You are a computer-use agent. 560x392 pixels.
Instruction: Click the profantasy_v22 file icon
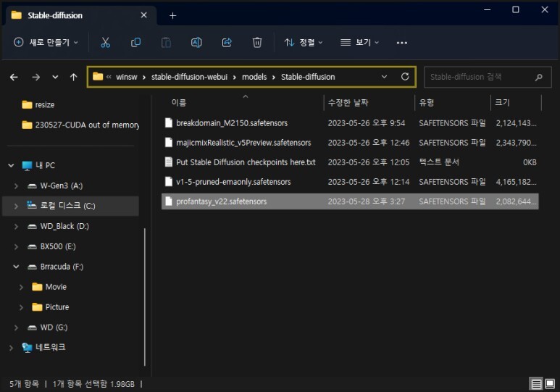point(169,201)
